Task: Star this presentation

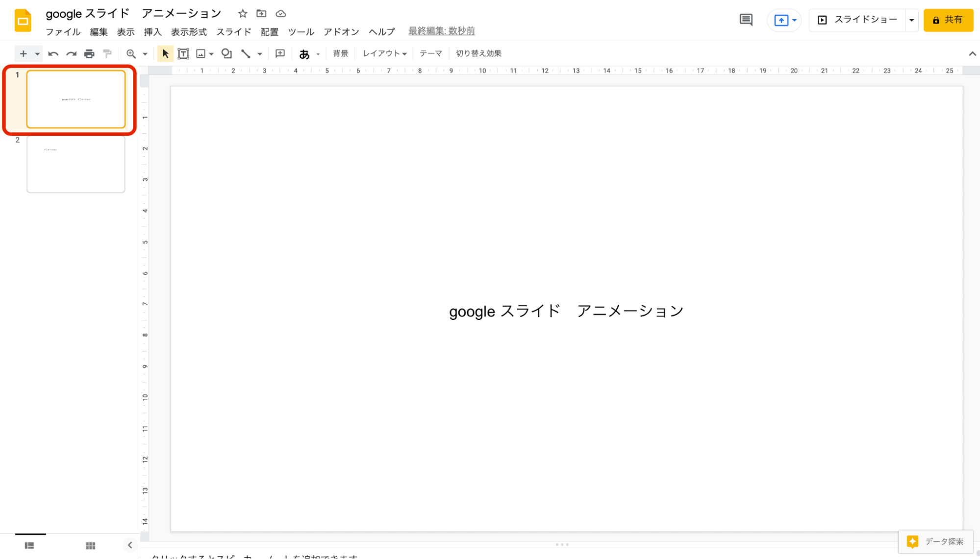Action: (243, 14)
